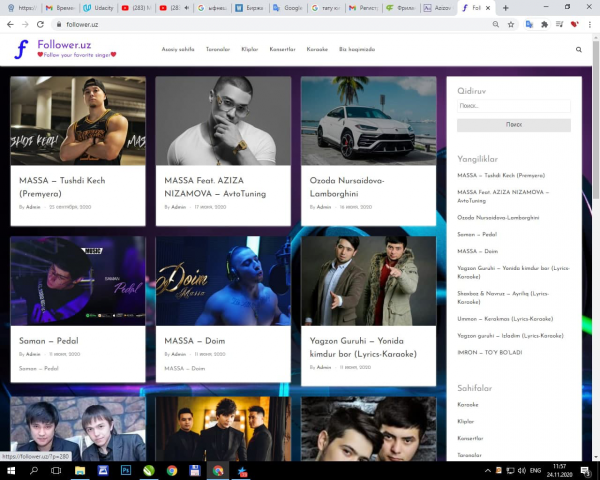Open the Kliplar menu item

[249, 49]
